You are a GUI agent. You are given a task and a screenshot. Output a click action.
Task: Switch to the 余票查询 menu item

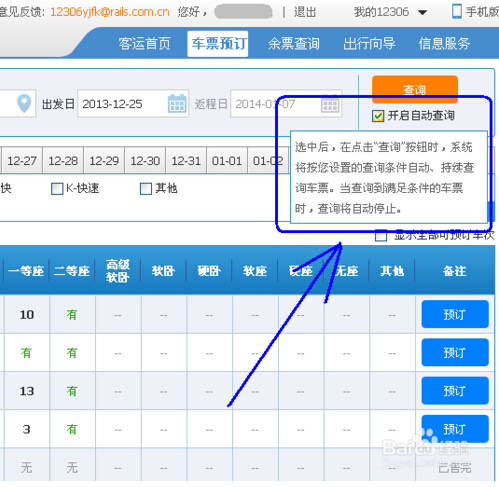coord(294,44)
